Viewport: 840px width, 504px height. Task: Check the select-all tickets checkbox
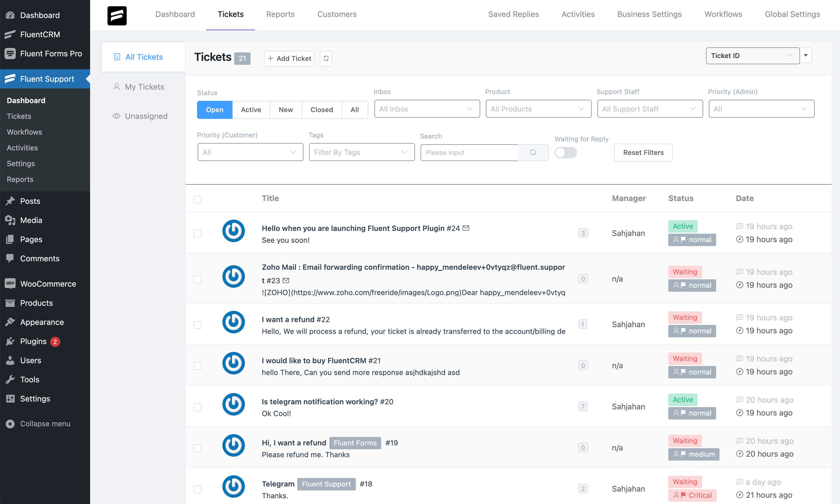click(x=197, y=199)
